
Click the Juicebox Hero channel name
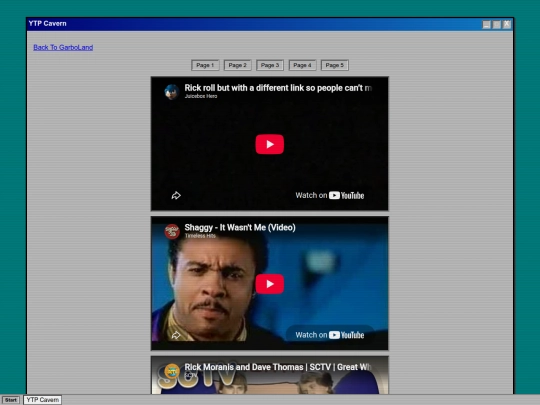click(x=201, y=96)
